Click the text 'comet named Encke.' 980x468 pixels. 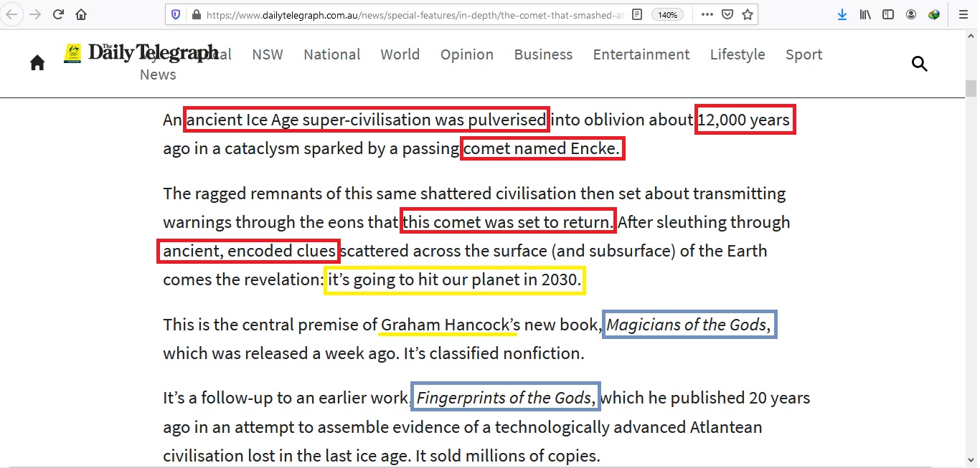tap(542, 149)
